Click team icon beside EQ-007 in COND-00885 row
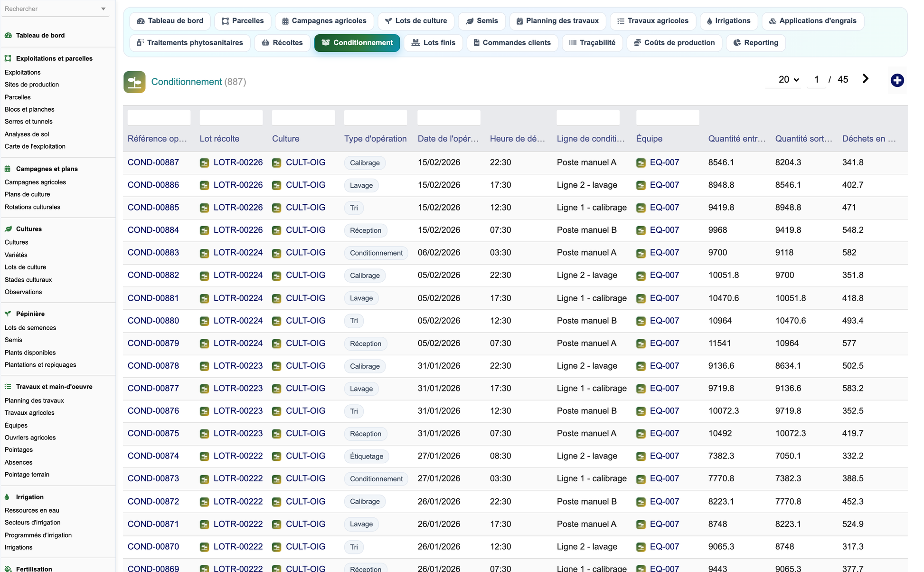This screenshot has height=572, width=924. 641,208
